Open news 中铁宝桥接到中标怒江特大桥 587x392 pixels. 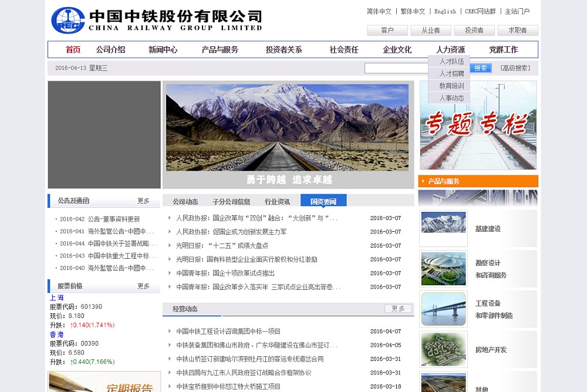pyautogui.click(x=228, y=387)
